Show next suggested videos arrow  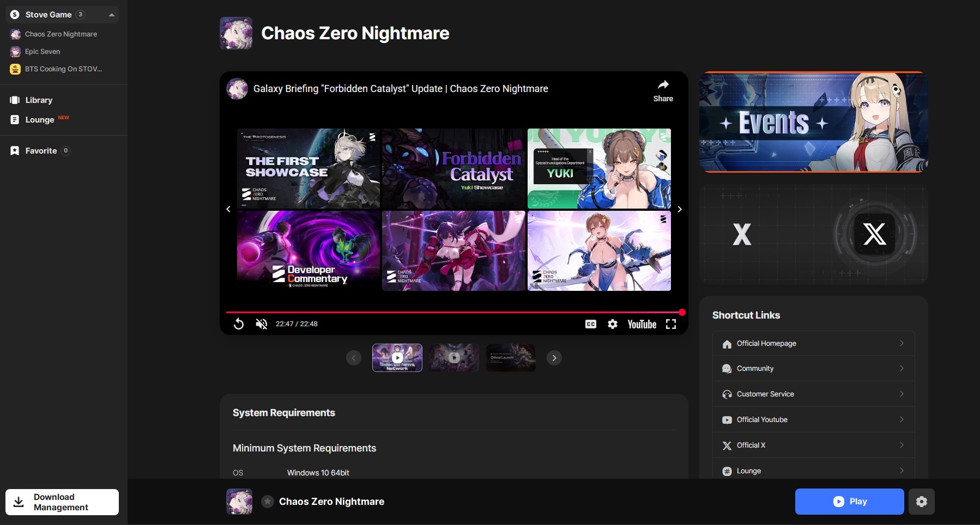tap(680, 209)
